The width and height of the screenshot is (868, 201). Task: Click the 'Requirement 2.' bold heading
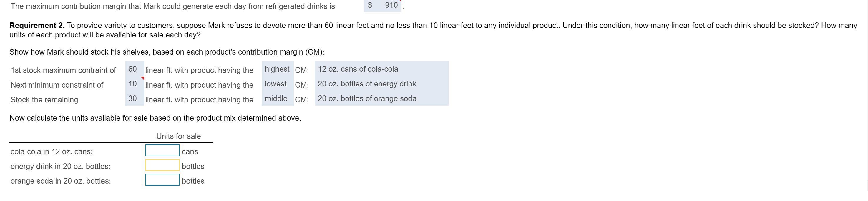coord(37,26)
